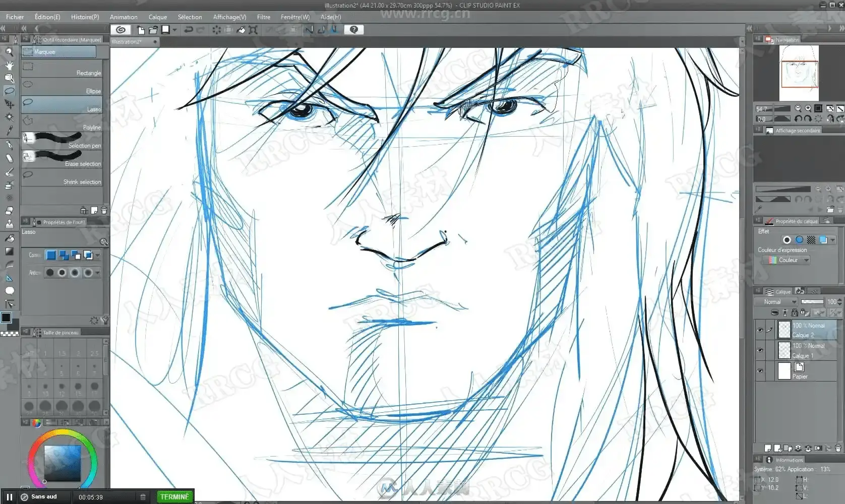Undo the last action
This screenshot has height=504, width=845.
pyautogui.click(x=189, y=30)
